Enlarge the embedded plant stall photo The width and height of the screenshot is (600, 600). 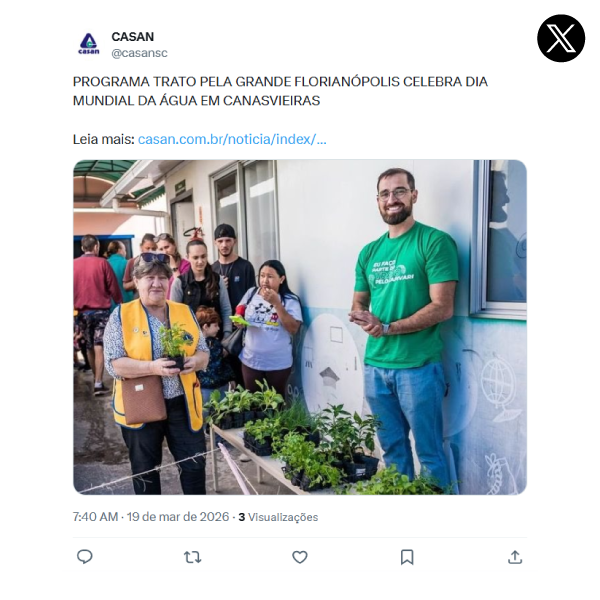[x=300, y=327]
